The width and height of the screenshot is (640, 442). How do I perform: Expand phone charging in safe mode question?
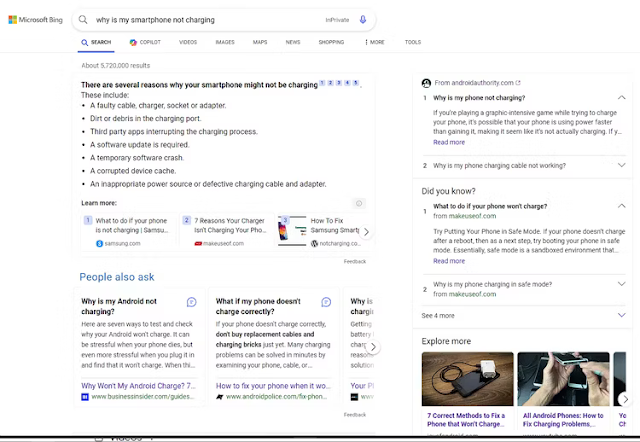pos(621,284)
